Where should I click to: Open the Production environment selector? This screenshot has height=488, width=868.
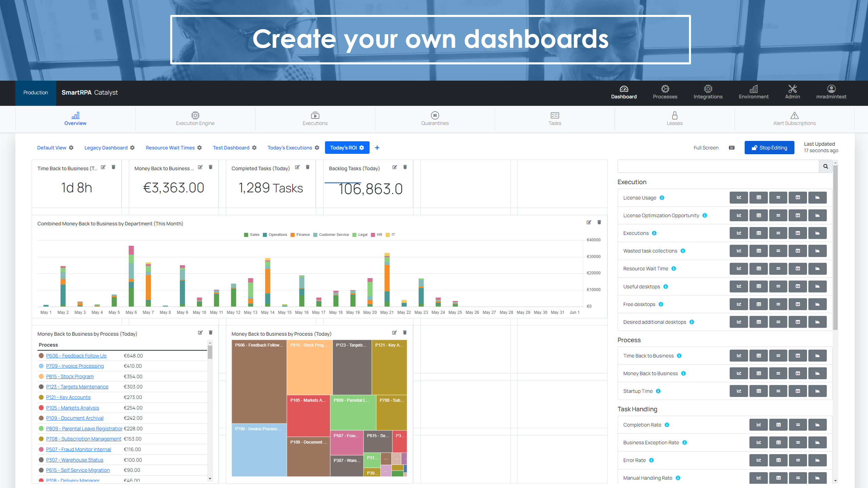coord(36,93)
